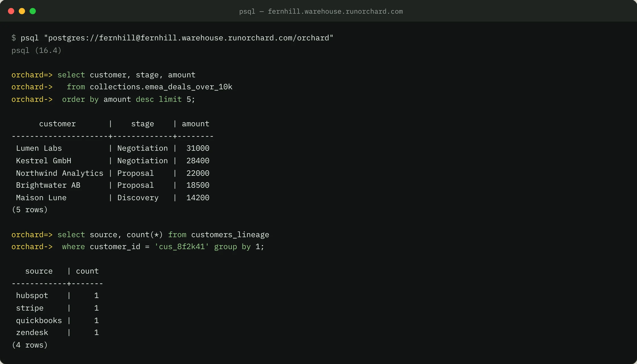Minimize the terminal with yellow button

click(x=22, y=11)
